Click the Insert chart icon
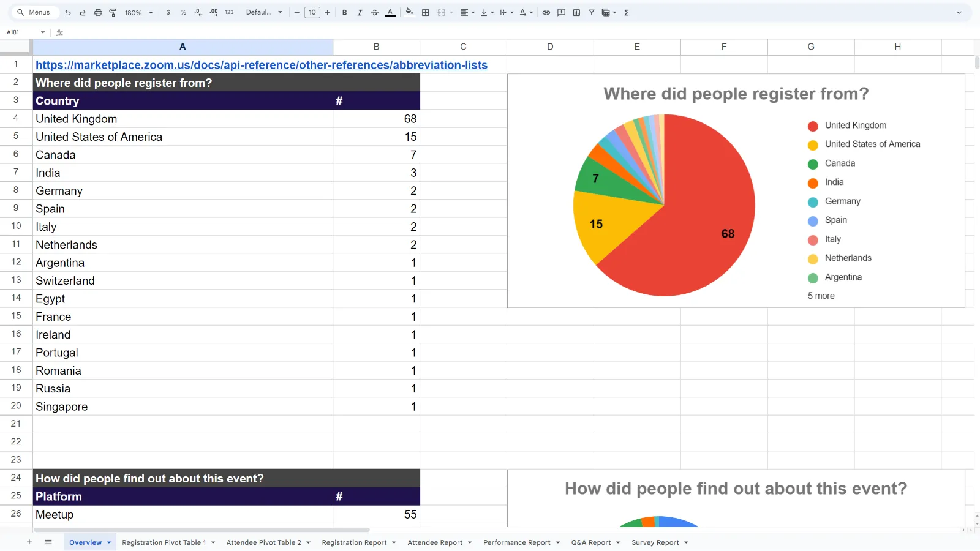 pos(576,12)
